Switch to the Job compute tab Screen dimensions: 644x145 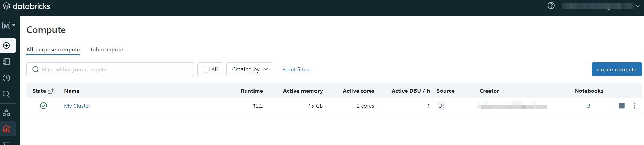[106, 50]
